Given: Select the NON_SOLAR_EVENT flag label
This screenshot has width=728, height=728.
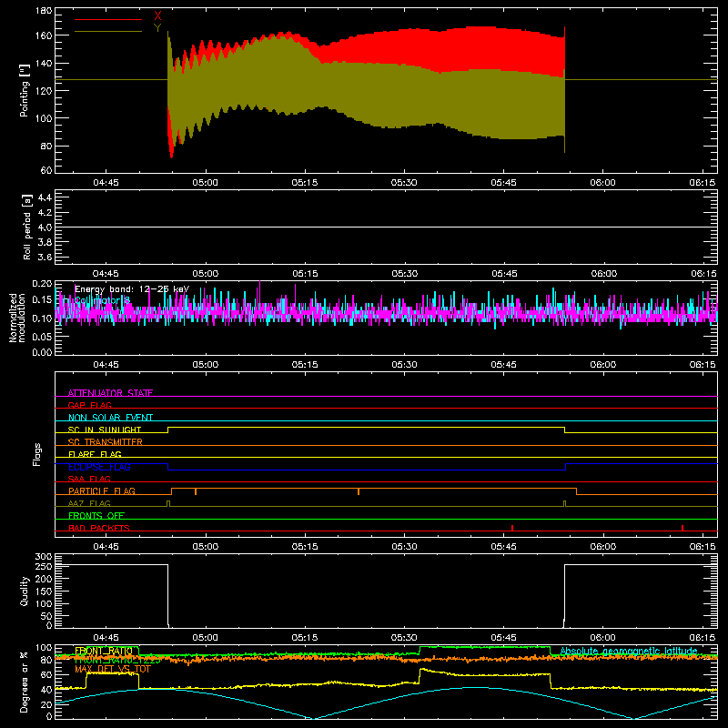Looking at the screenshot, I should point(110,418).
